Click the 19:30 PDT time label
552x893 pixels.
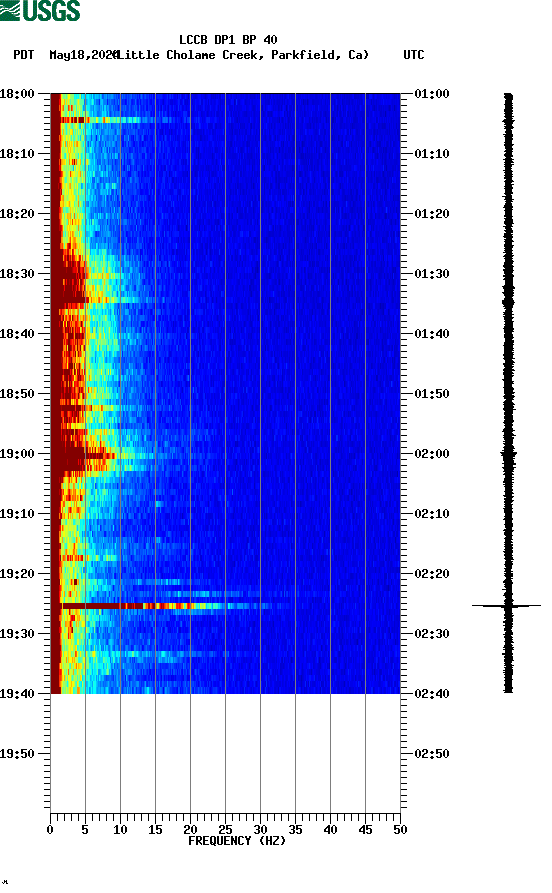coord(17,633)
